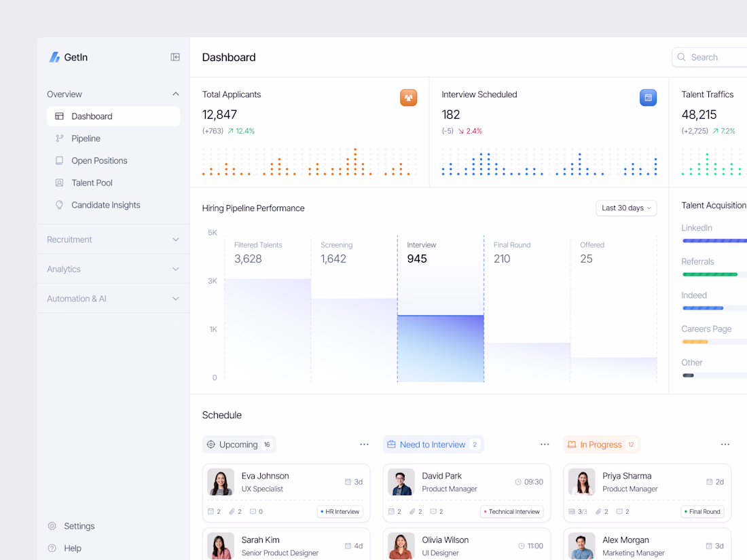Click the Total Applicants 12,847 figure

point(219,115)
